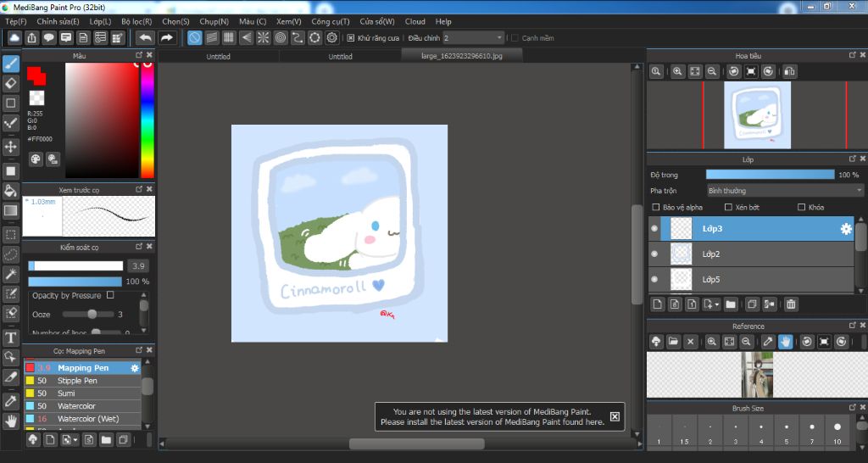Open the Cloud menu
Screen dimensions: 868x463
[x=415, y=21]
